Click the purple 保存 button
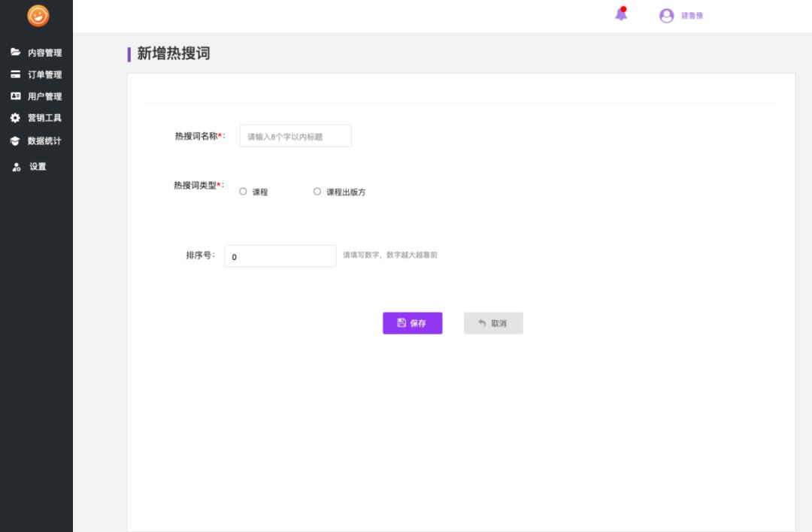 pyautogui.click(x=412, y=323)
